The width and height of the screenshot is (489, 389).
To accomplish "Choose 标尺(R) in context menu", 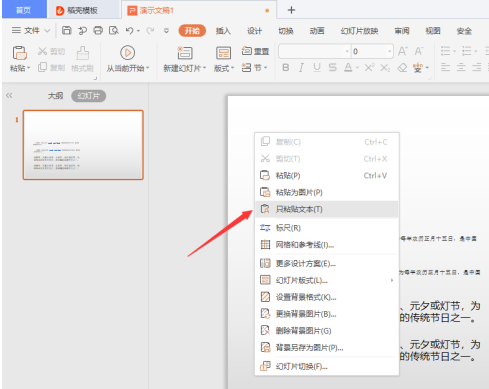I will (327, 228).
